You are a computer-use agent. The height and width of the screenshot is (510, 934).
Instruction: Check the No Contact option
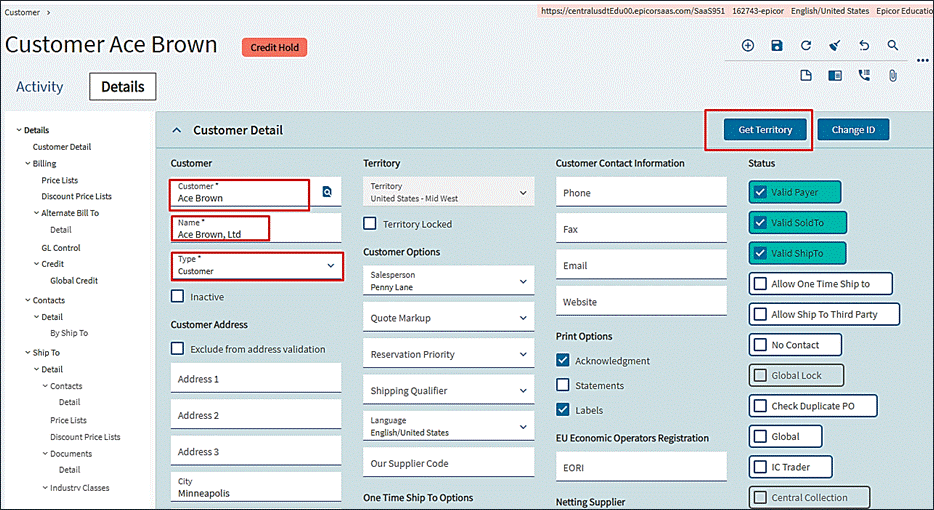point(760,344)
